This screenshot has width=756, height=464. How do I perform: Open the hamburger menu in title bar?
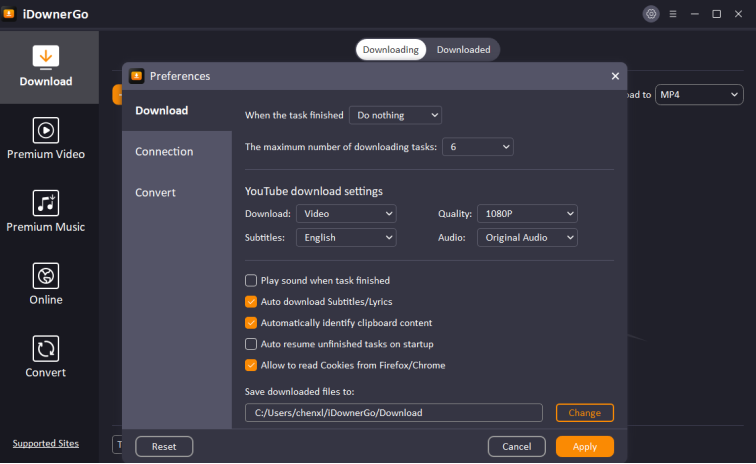coord(673,14)
